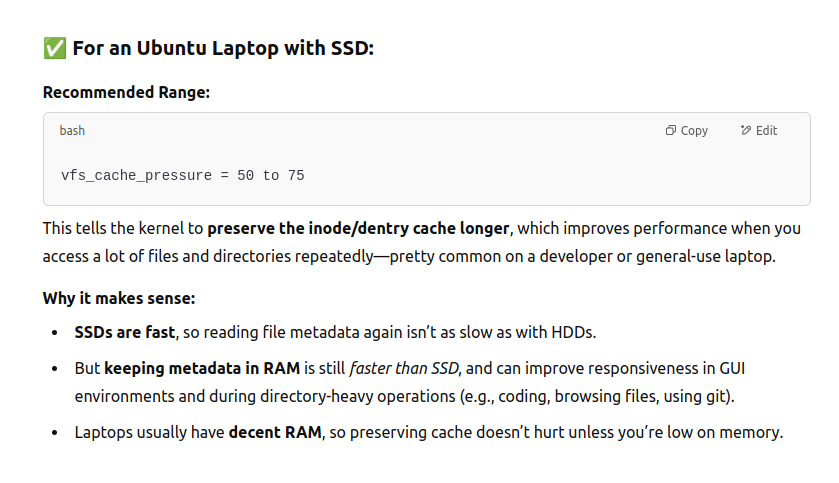Click the number 75 in code

point(296,175)
